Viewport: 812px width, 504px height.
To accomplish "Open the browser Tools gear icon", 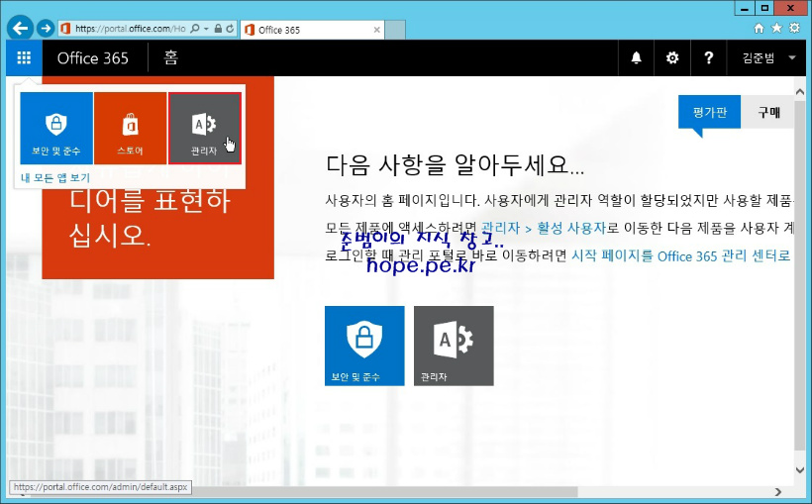I will [794, 28].
